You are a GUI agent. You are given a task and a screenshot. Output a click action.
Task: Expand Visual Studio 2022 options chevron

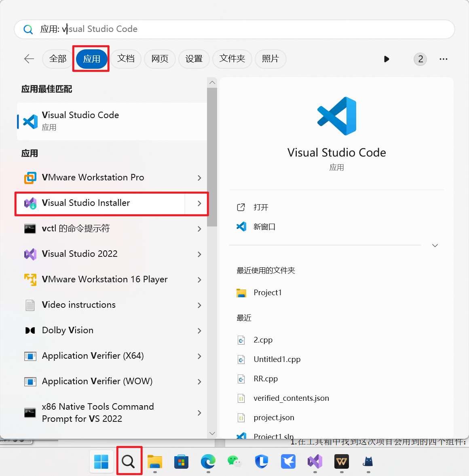tap(199, 254)
